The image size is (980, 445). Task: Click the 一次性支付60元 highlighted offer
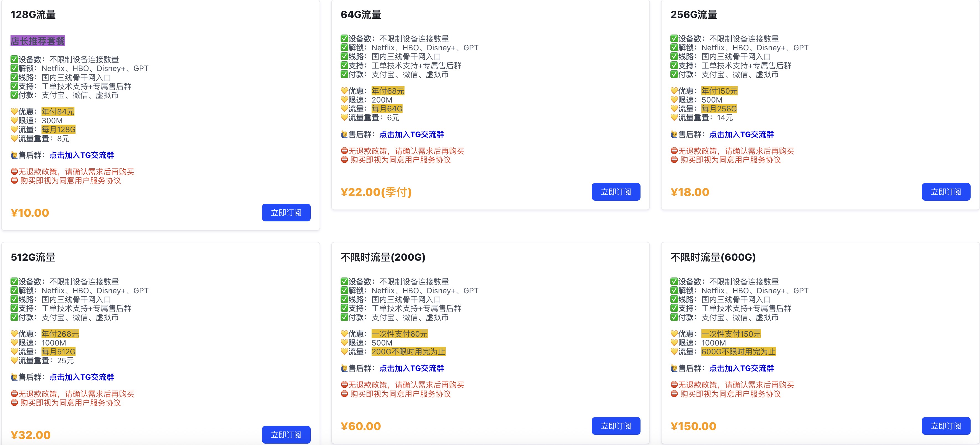pyautogui.click(x=400, y=334)
